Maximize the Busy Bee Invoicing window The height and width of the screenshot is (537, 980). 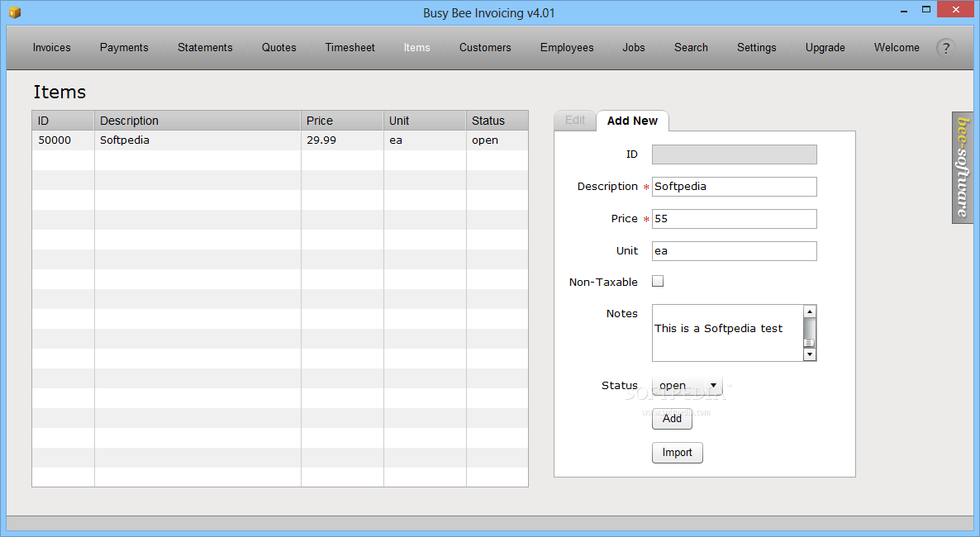click(926, 9)
